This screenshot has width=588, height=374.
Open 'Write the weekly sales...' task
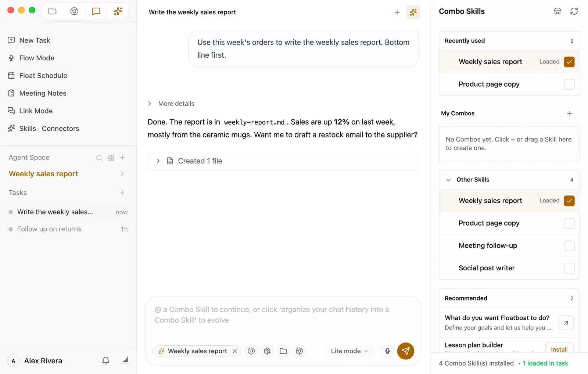point(68,212)
